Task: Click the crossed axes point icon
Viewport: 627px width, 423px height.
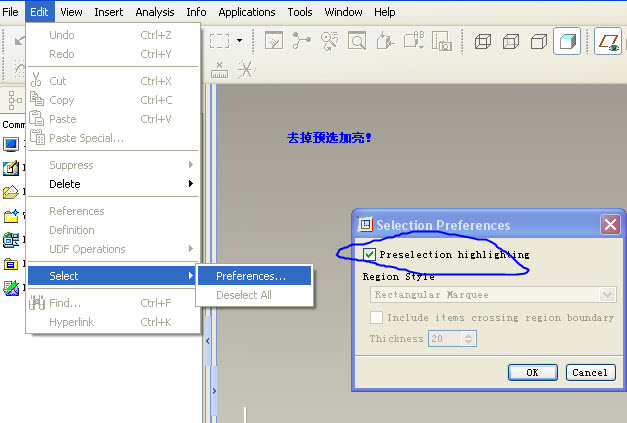Action: point(246,70)
